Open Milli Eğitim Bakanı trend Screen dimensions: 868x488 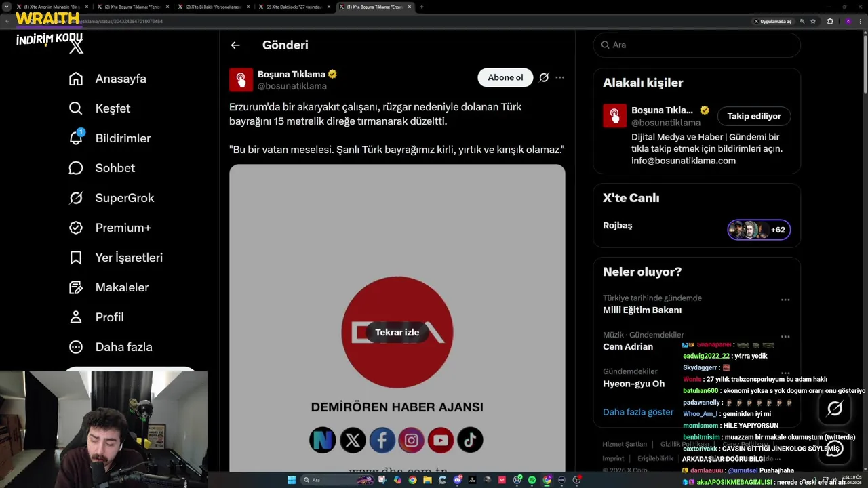642,310
